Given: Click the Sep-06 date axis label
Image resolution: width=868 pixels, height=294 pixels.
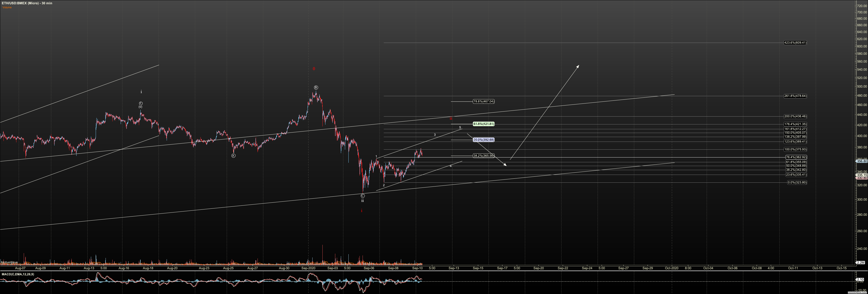Looking at the screenshot, I should 369,269.
